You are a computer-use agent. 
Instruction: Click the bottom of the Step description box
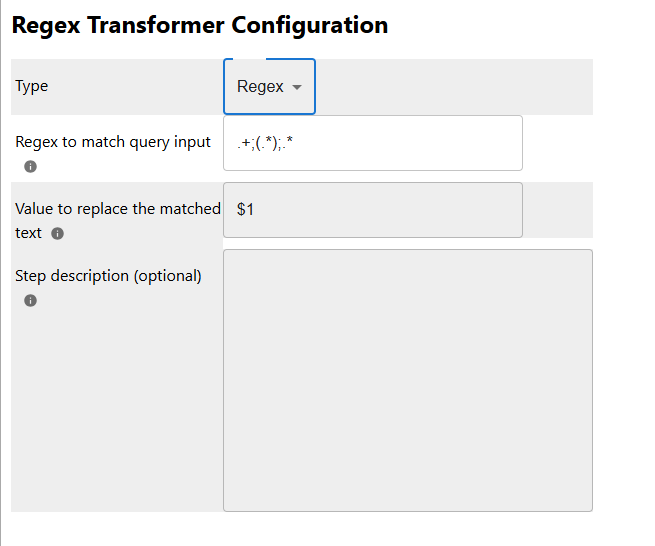(x=407, y=498)
